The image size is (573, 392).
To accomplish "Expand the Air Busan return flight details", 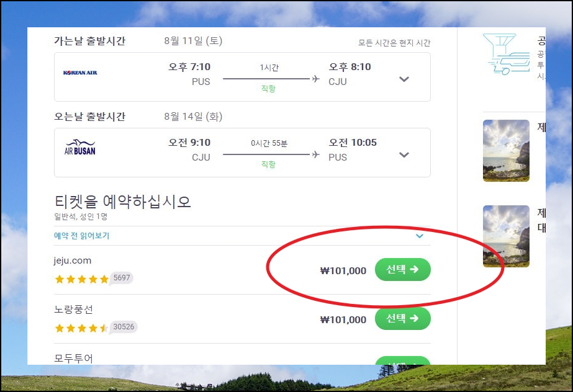I will pyautogui.click(x=404, y=155).
